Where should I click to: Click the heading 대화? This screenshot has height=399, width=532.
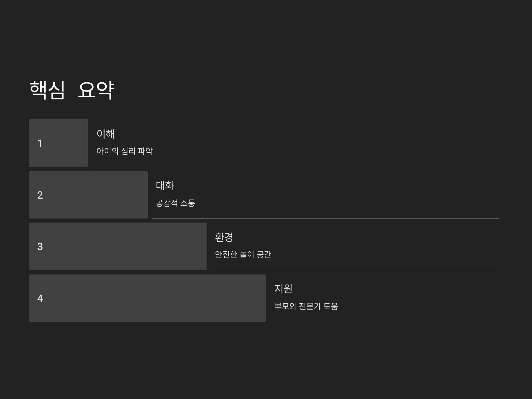165,186
